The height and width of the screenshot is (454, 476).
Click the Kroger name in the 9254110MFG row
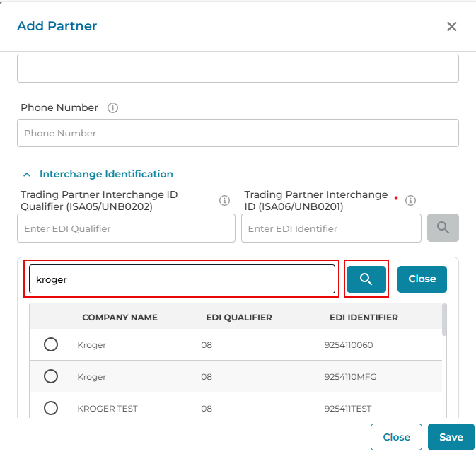pyautogui.click(x=92, y=377)
